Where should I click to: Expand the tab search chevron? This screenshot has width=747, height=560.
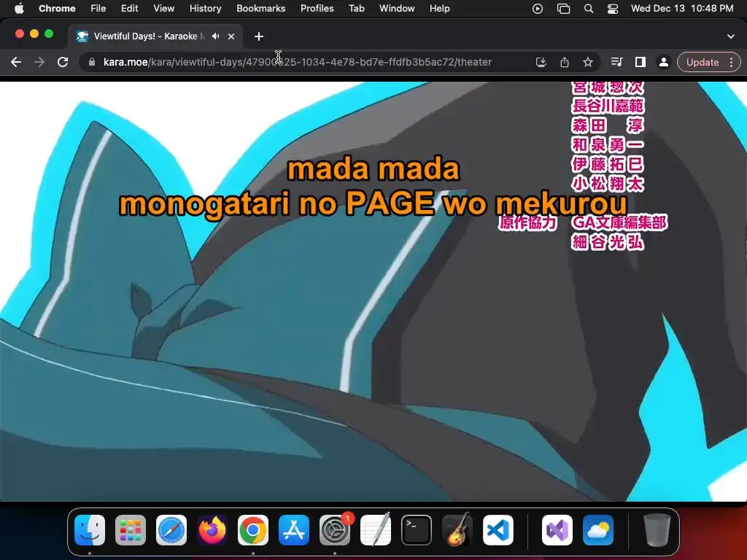pos(731,36)
